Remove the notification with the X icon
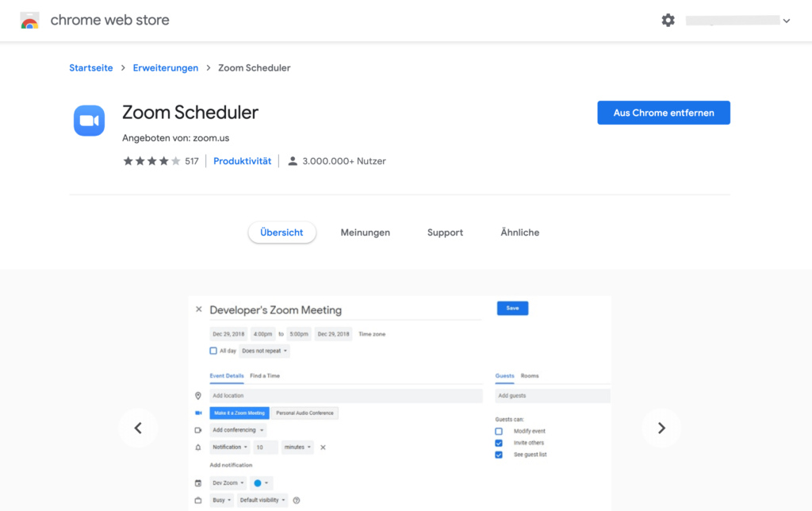This screenshot has height=511, width=812. (323, 448)
